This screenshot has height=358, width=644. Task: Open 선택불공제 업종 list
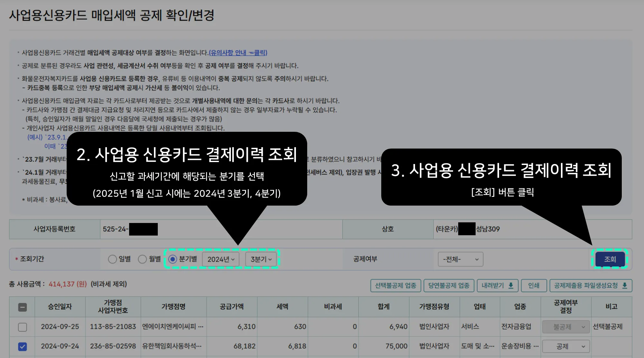point(395,285)
